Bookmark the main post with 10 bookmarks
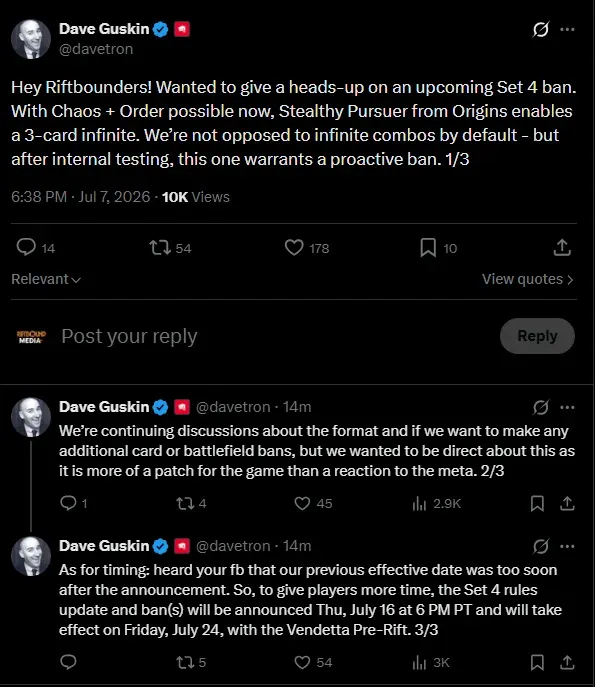Viewport: 595px width, 687px height. coord(428,248)
